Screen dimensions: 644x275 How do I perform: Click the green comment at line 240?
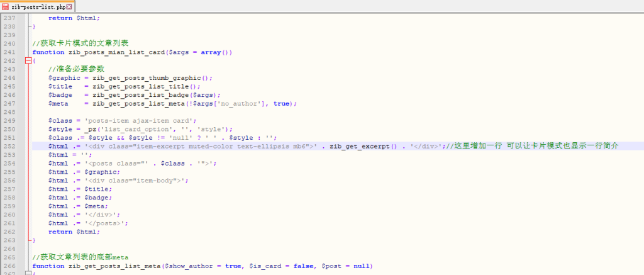tap(80, 43)
